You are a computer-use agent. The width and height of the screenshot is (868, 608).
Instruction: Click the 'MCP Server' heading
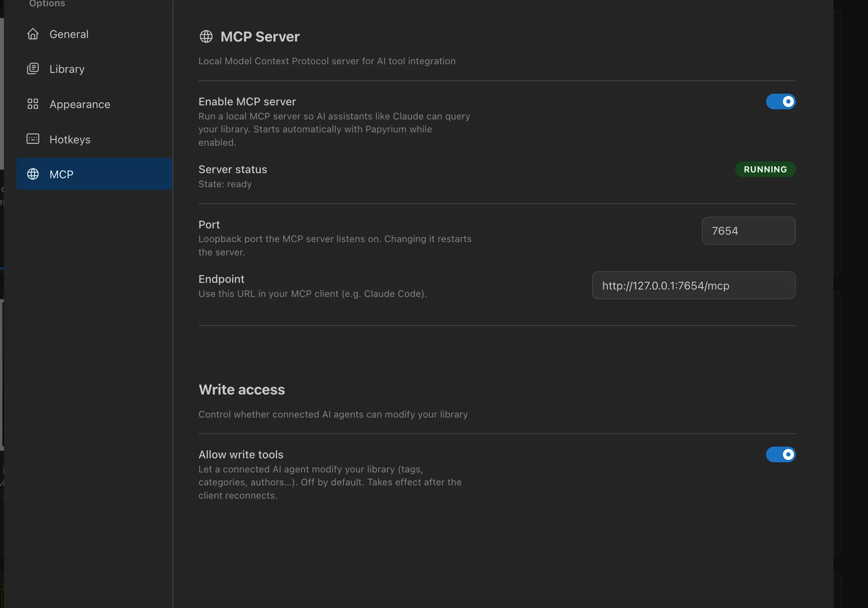point(260,36)
